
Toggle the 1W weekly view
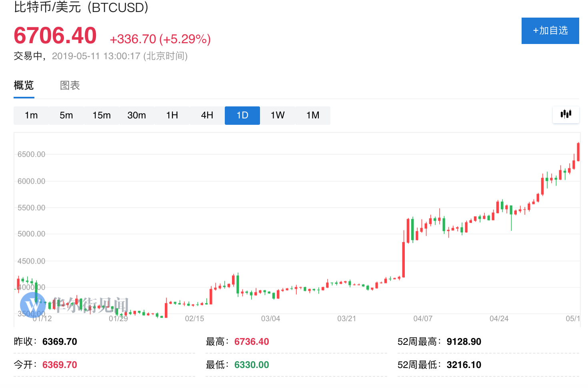point(277,115)
